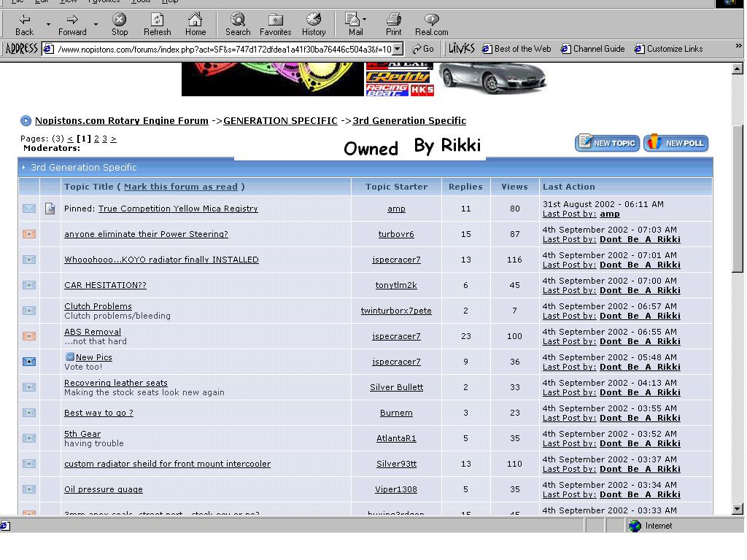Viewport: 747px width, 560px height.
Task: Click the Go button next to address
Action: [423, 49]
